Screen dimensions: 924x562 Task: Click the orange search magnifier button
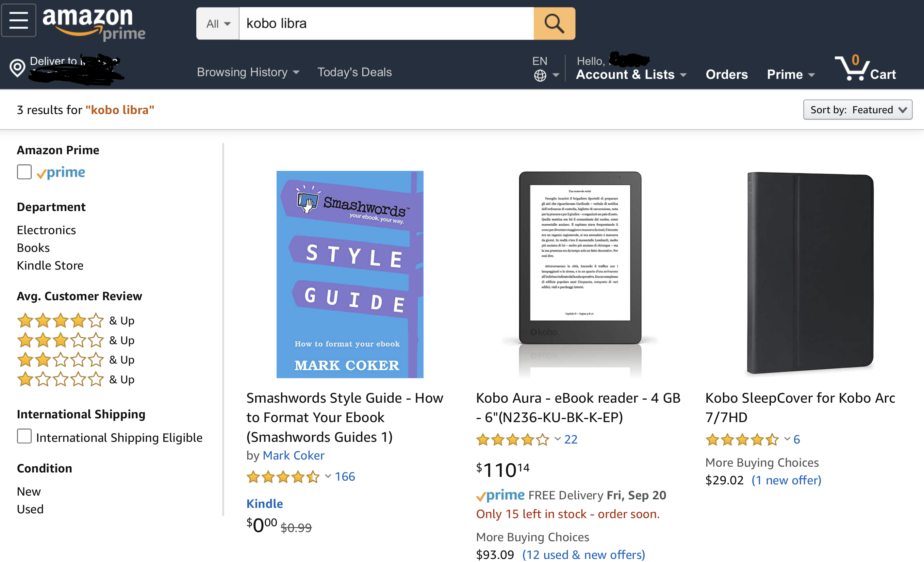pos(554,23)
